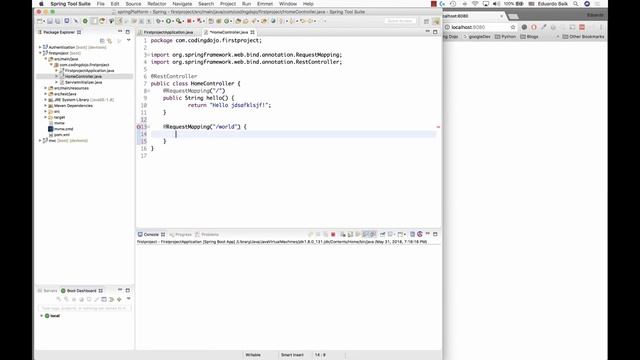
Task: Minimize the Package Explorer panel
Action: 120,31
